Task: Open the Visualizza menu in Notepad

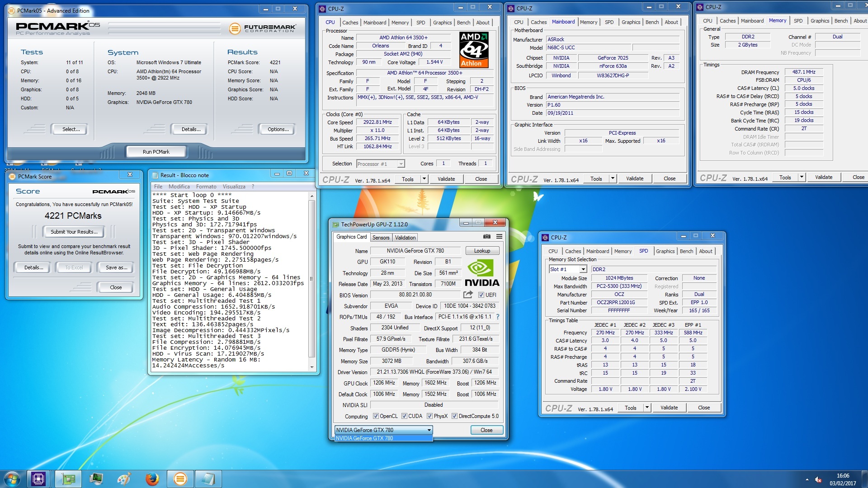Action: 234,187
